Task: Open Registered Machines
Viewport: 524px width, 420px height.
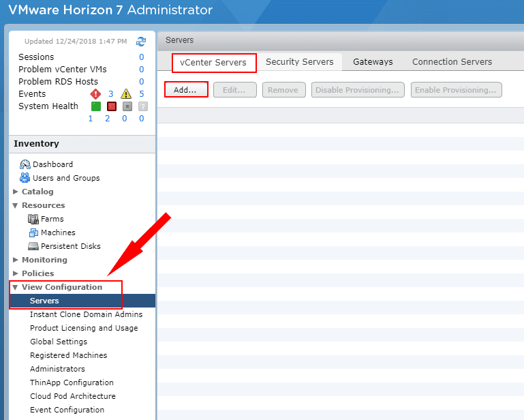Action: tap(69, 355)
